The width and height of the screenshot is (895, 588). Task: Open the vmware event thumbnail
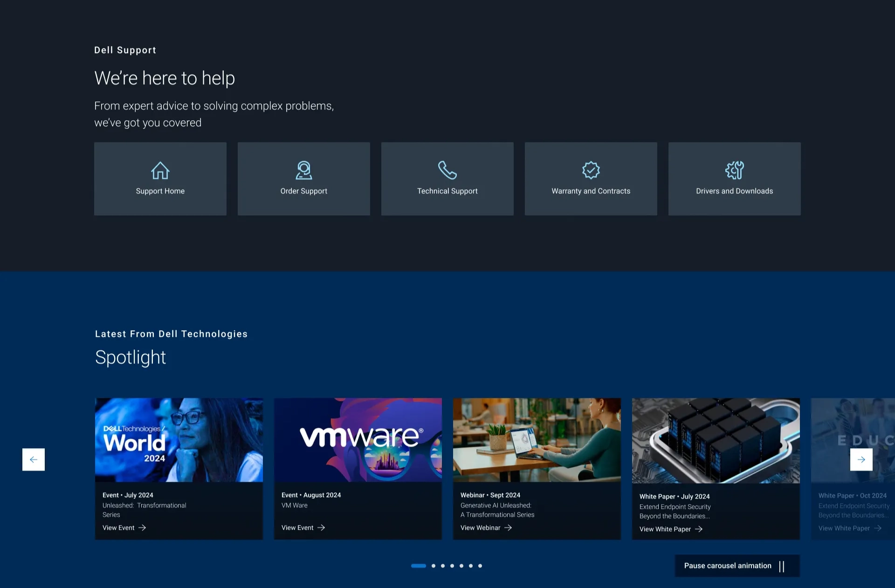tap(358, 440)
